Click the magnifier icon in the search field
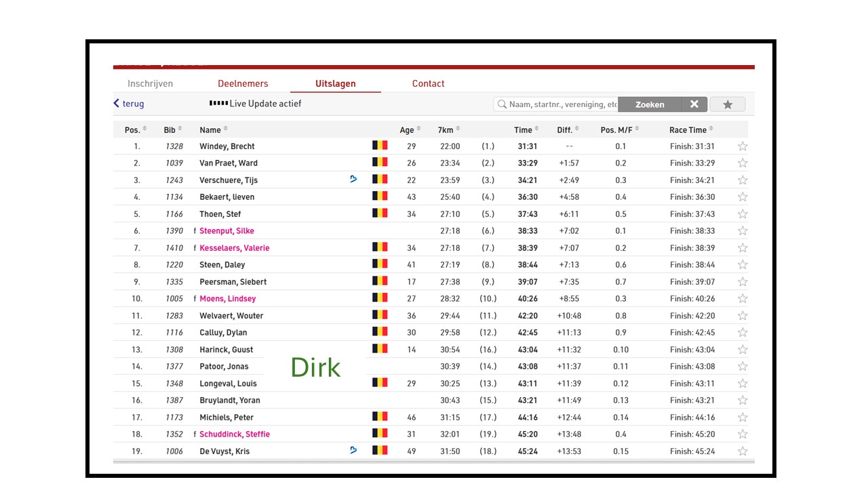The image size is (868, 488). pyautogui.click(x=502, y=104)
